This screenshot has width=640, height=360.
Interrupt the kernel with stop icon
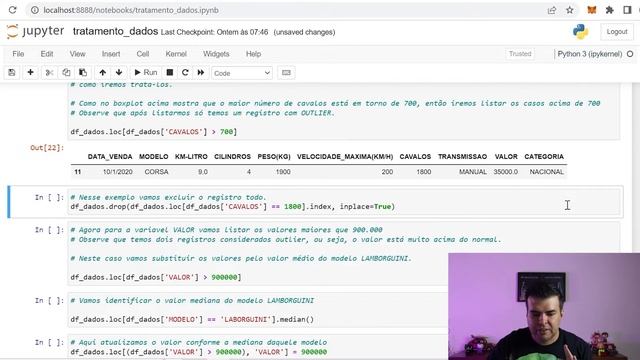click(x=170, y=73)
